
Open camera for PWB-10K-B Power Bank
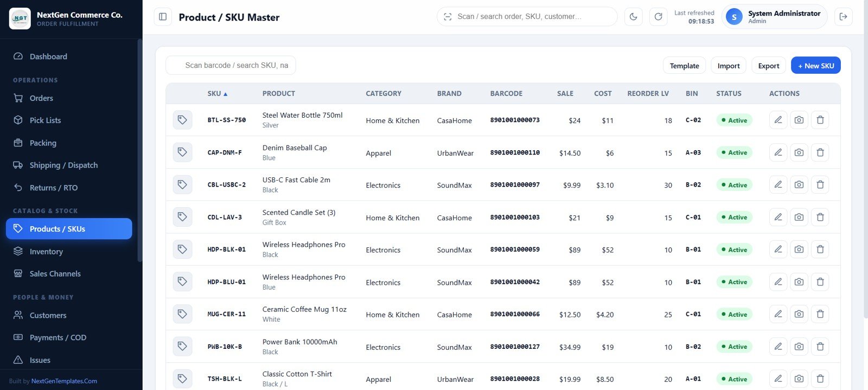coord(799,346)
